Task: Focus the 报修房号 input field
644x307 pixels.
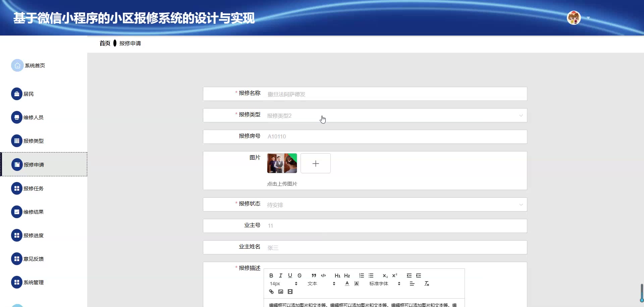Action: (395, 137)
